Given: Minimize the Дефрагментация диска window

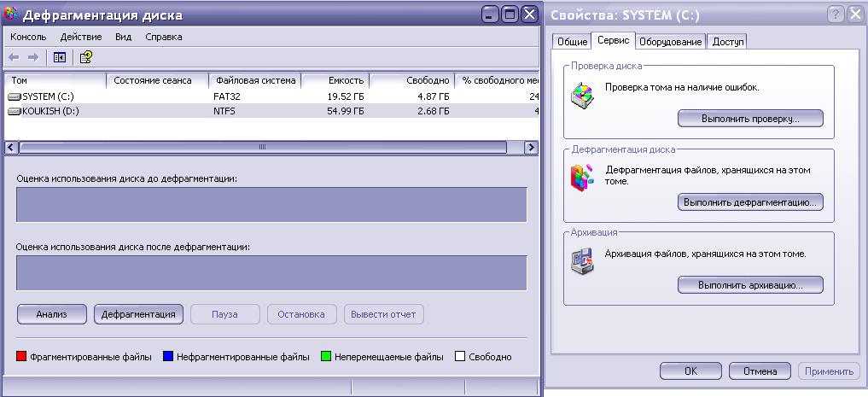Looking at the screenshot, I should tap(490, 15).
